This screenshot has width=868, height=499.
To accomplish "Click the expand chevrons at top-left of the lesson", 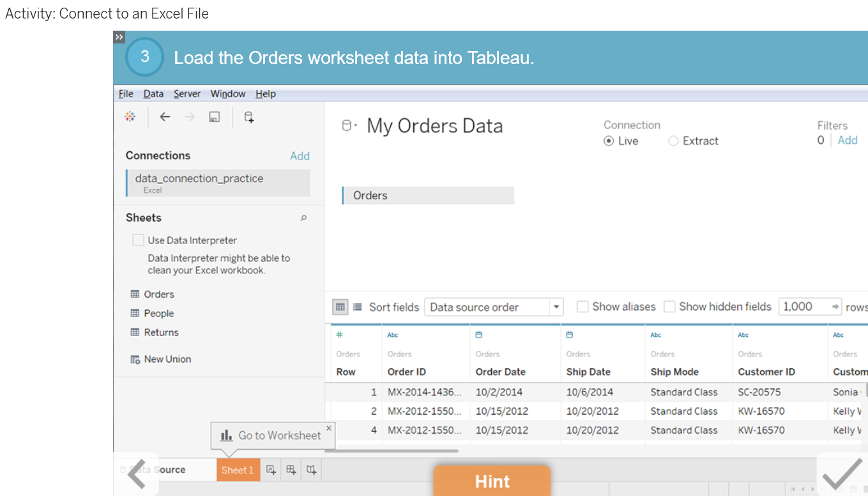I will pyautogui.click(x=119, y=37).
